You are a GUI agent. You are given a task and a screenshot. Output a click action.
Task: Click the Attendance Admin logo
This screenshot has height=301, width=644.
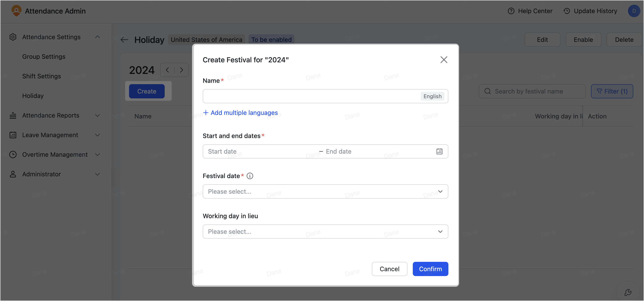coord(16,11)
